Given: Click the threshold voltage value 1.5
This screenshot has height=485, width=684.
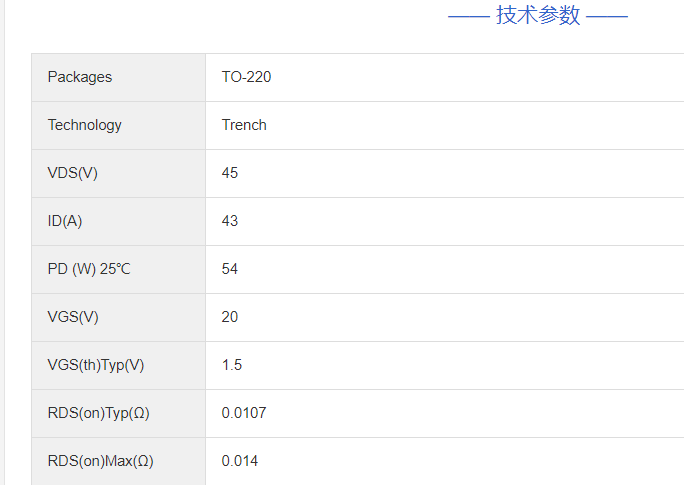Looking at the screenshot, I should tap(232, 365).
